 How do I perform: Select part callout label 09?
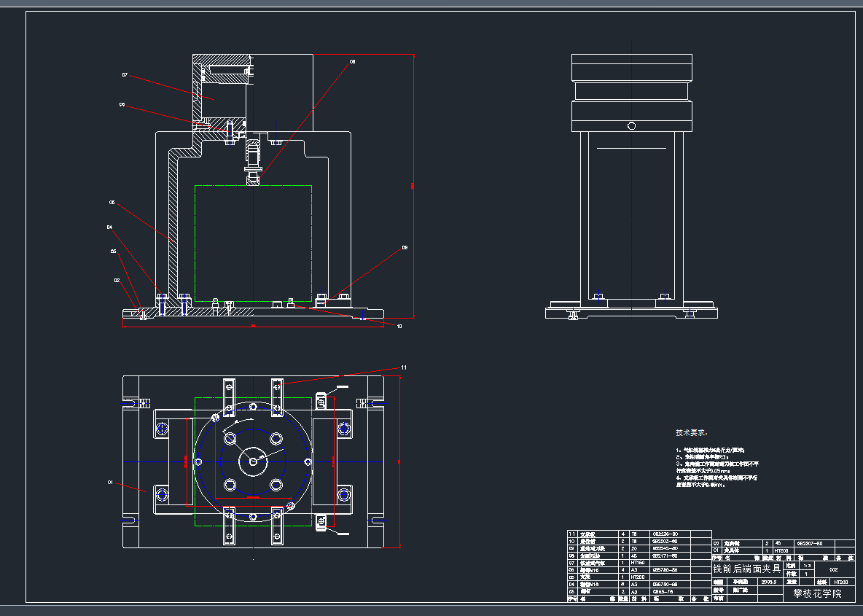(405, 248)
